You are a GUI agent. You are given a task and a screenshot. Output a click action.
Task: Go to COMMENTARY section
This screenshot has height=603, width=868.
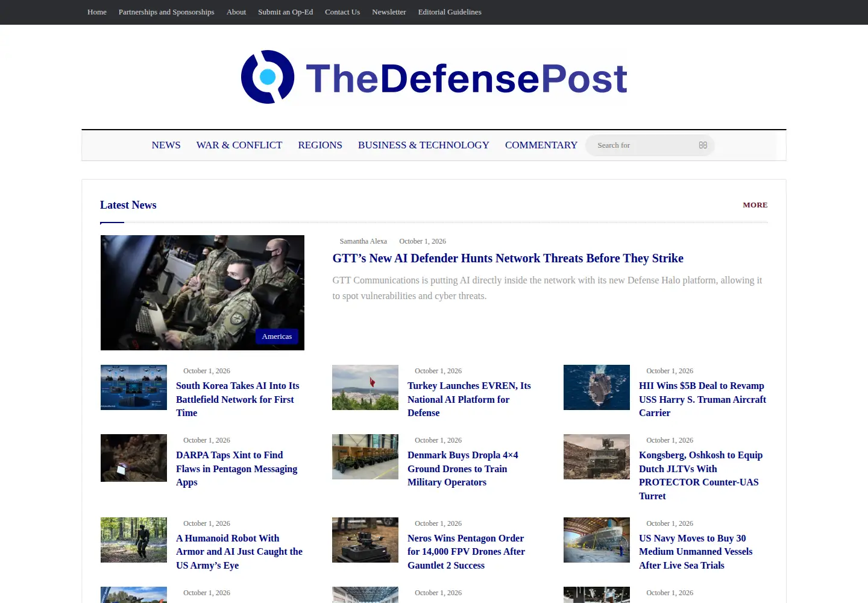[541, 145]
